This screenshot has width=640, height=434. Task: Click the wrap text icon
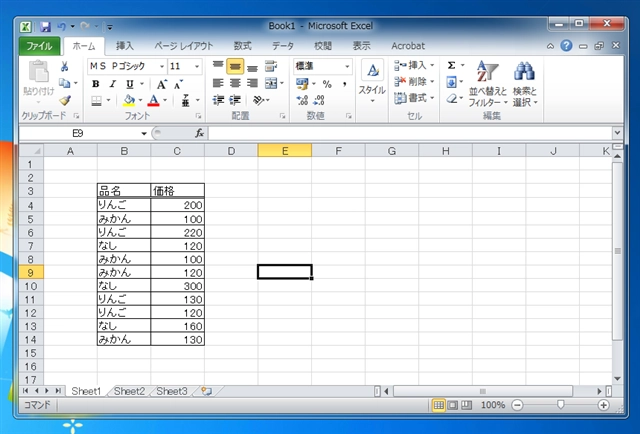271,66
